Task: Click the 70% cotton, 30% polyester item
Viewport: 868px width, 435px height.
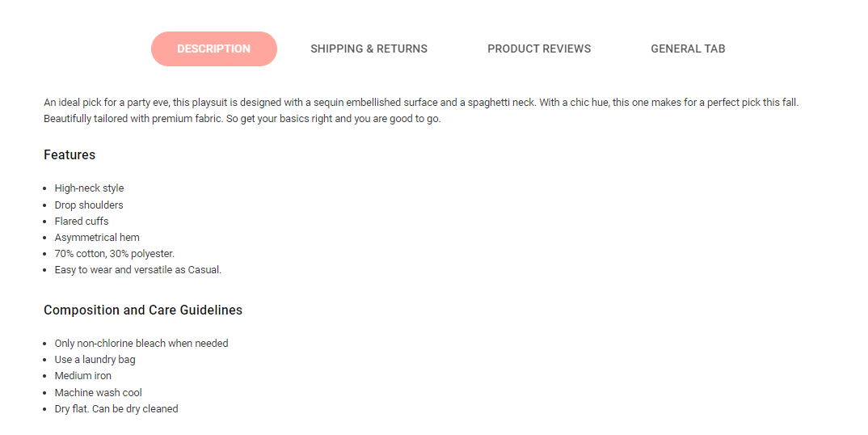Action: coord(114,254)
